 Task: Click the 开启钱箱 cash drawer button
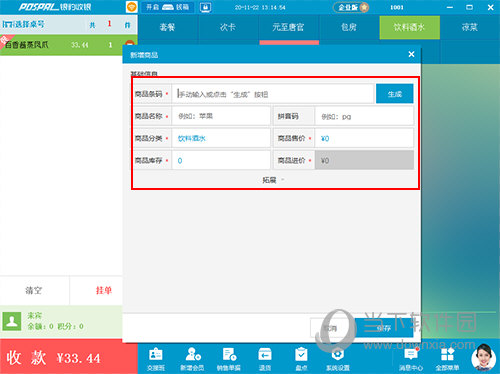pyautogui.click(x=168, y=7)
